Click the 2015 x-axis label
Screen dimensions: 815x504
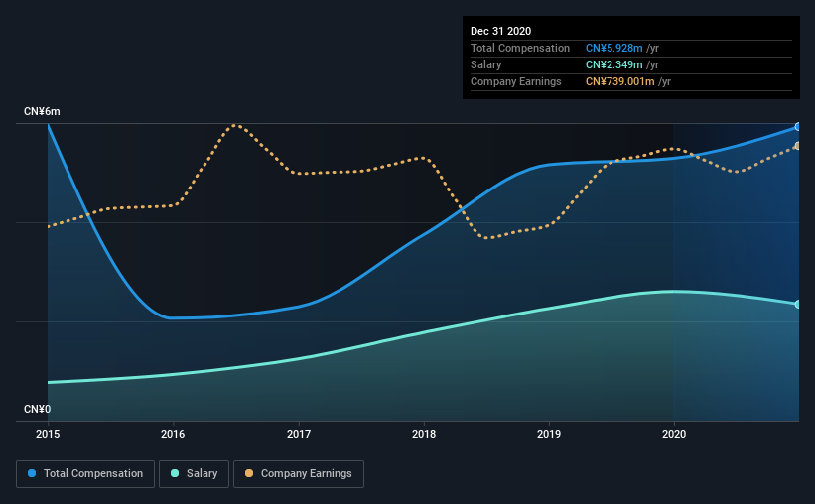[x=48, y=434]
